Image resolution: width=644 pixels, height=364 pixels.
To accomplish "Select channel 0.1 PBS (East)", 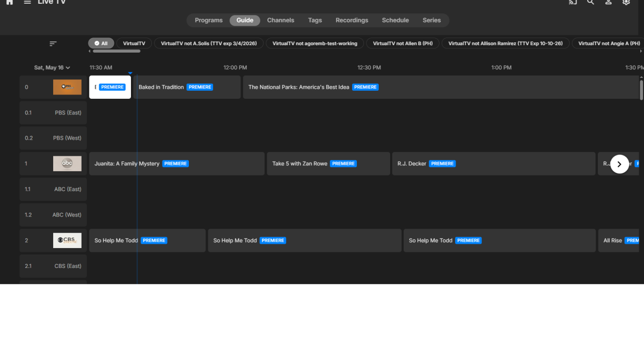I will 53,113.
